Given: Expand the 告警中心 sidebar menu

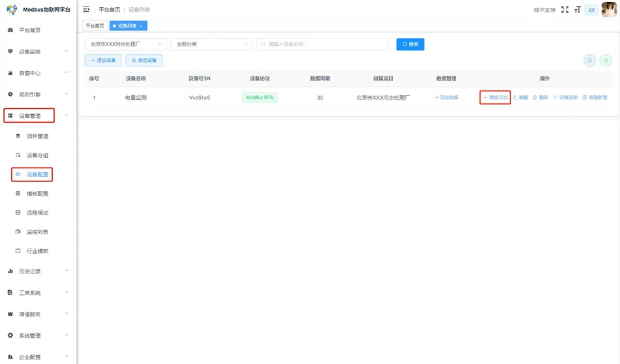Looking at the screenshot, I should coord(38,72).
